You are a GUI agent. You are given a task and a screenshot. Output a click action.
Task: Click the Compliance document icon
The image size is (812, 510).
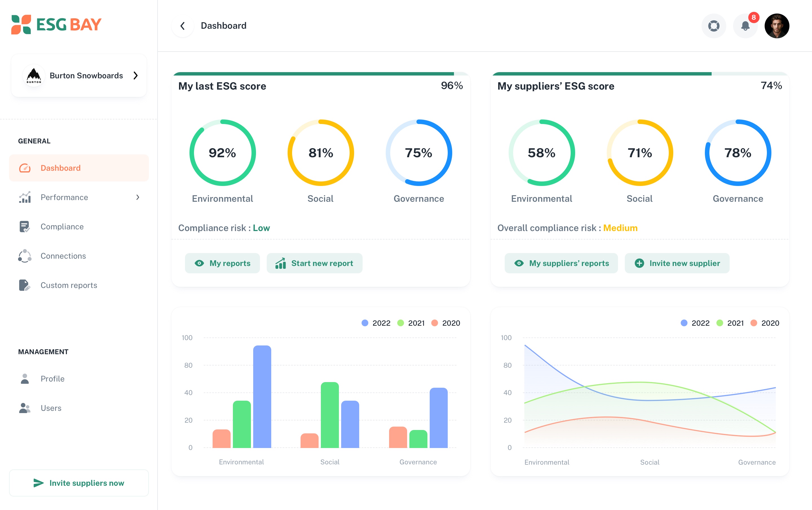tap(25, 227)
